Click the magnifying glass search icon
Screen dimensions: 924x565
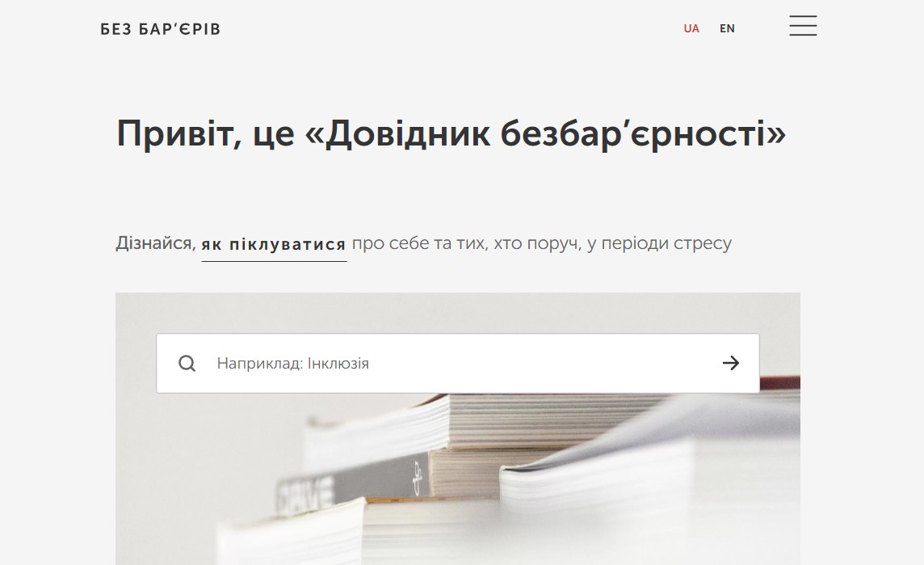pyautogui.click(x=187, y=364)
